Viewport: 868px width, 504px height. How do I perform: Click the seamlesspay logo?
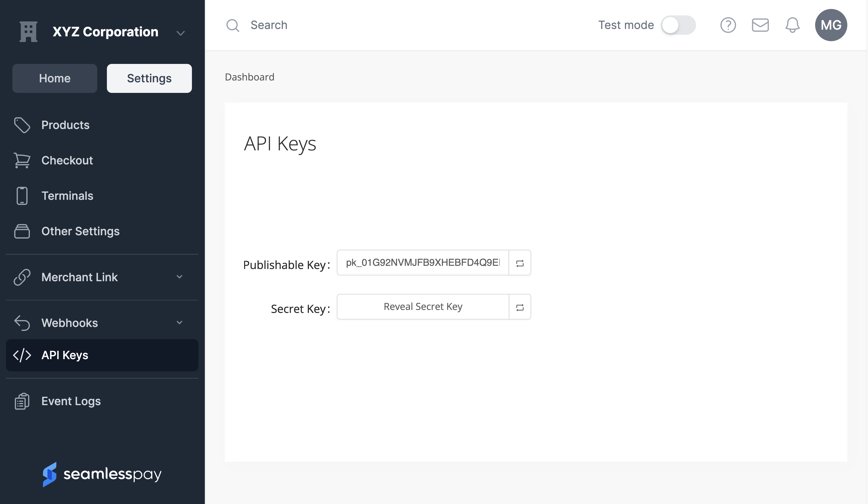point(102,474)
